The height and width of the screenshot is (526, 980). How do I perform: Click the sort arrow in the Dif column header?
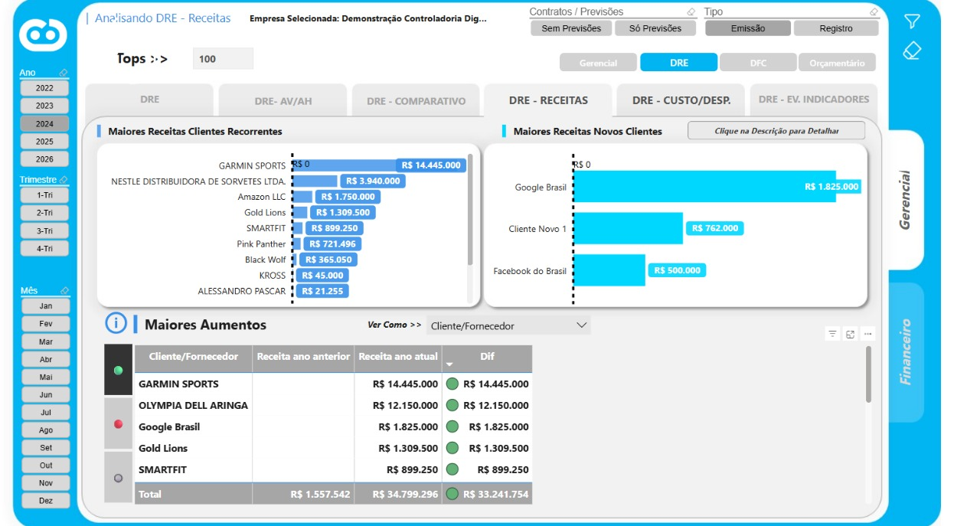click(x=449, y=364)
